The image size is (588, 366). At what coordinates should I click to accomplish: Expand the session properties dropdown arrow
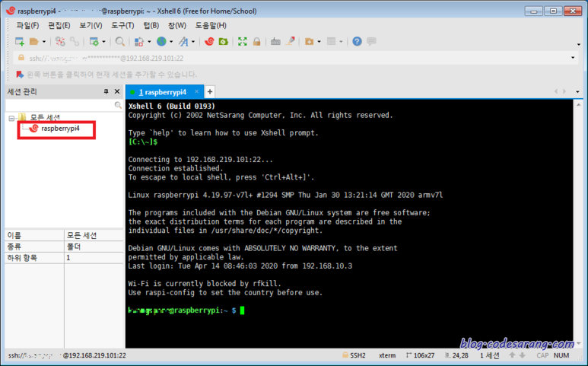tap(104, 42)
